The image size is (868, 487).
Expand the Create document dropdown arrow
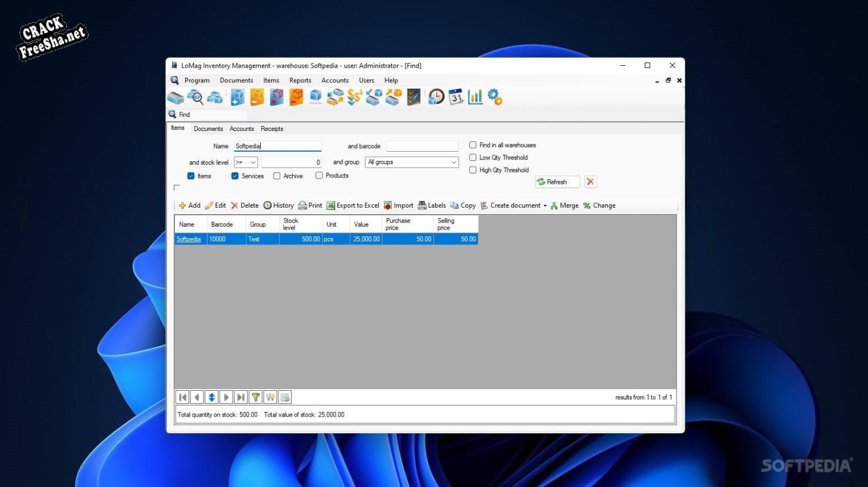coord(545,206)
